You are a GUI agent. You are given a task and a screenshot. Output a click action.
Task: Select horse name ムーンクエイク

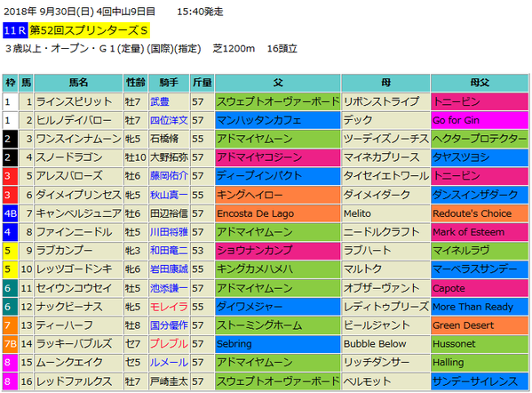pos(69,363)
